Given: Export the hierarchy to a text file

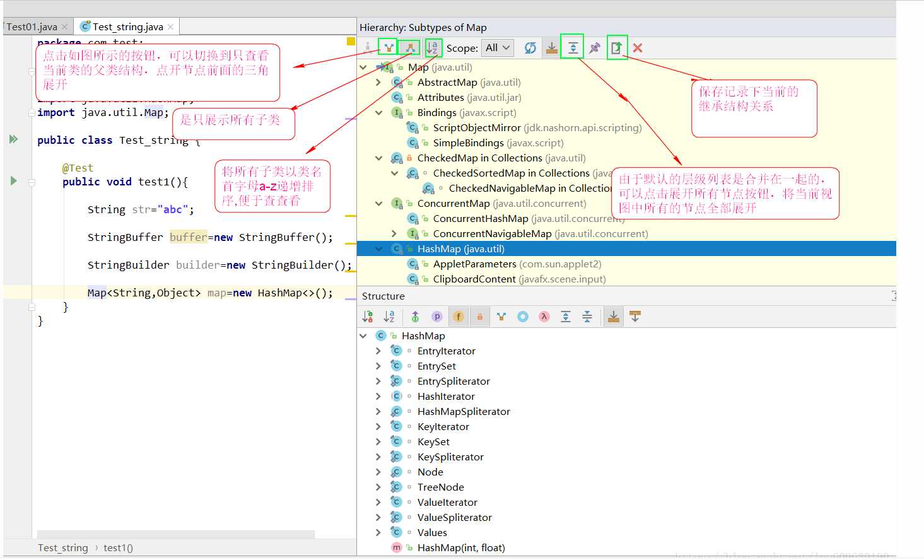Looking at the screenshot, I should tap(616, 48).
